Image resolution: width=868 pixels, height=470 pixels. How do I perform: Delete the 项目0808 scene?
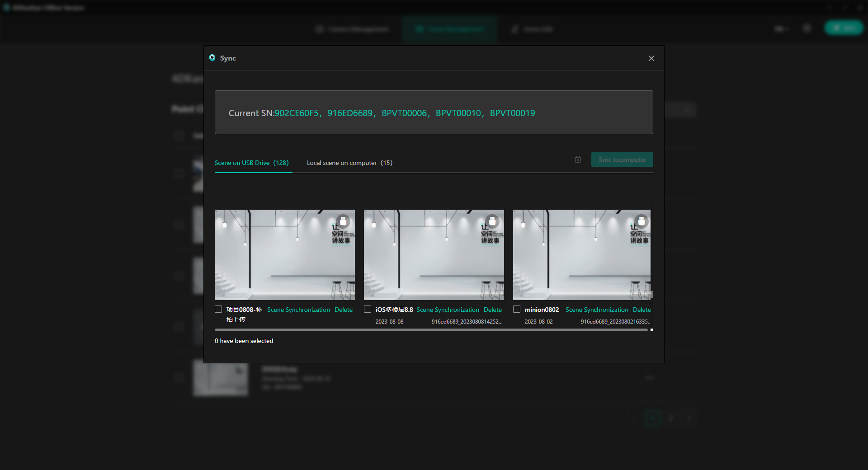pos(344,310)
